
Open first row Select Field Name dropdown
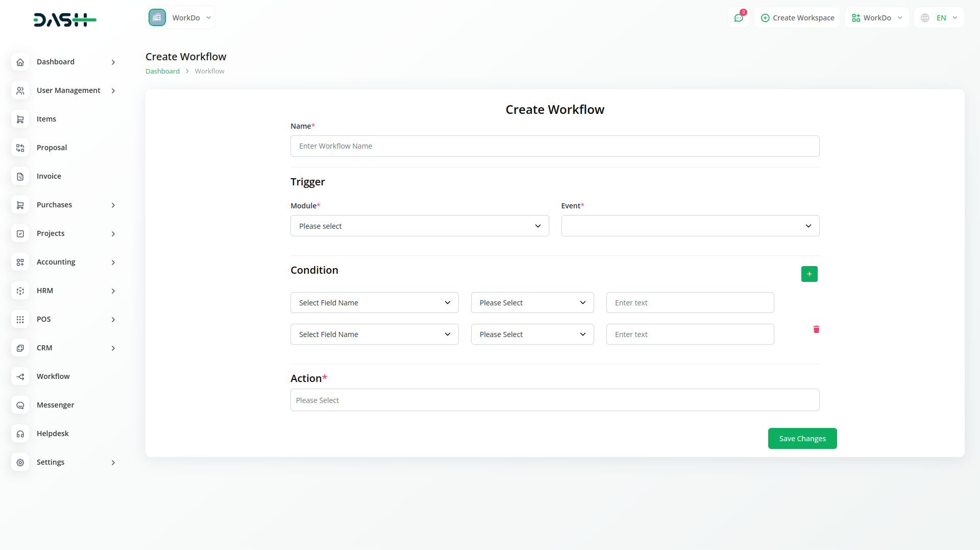click(374, 303)
